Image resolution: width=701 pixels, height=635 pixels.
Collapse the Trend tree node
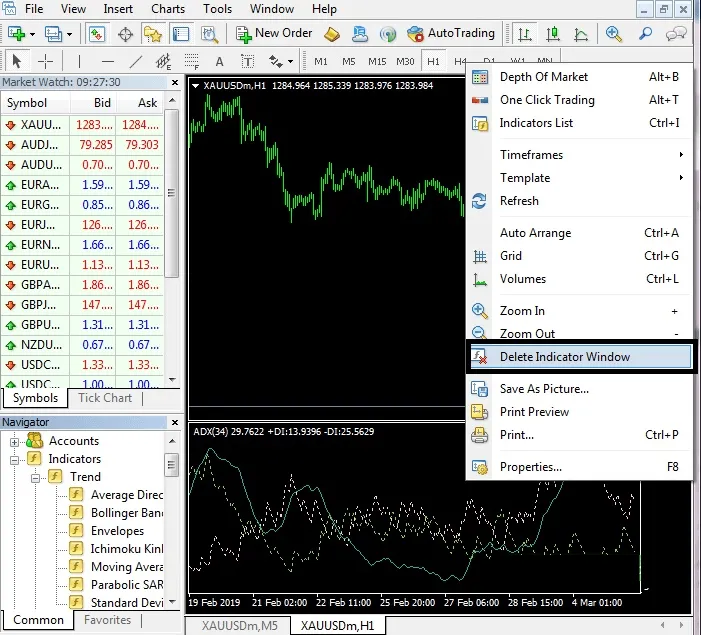(35, 478)
